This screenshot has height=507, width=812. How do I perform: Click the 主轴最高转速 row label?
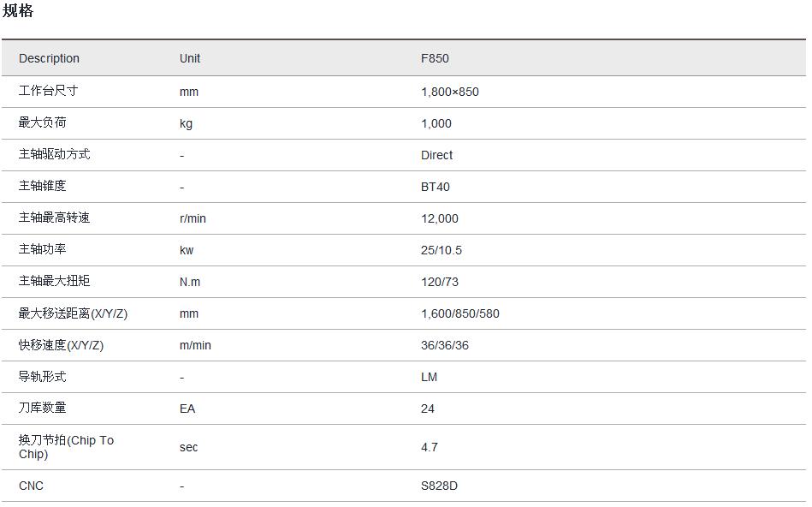pos(54,218)
